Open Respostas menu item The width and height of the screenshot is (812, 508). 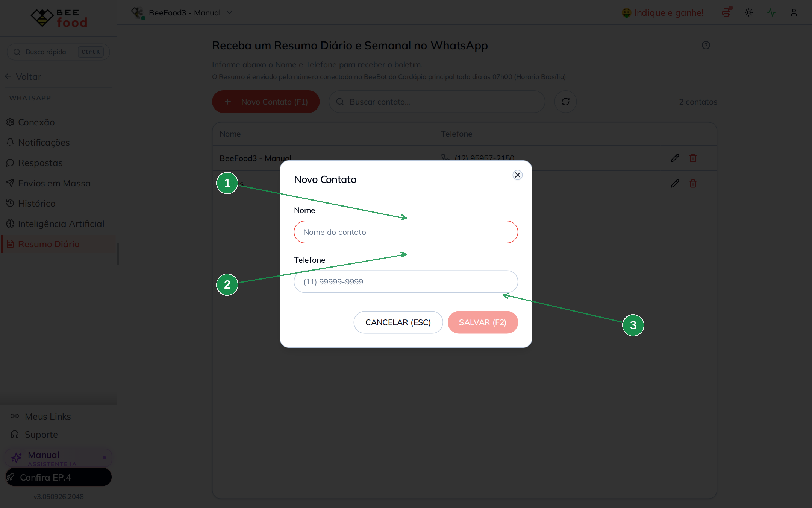(58, 163)
